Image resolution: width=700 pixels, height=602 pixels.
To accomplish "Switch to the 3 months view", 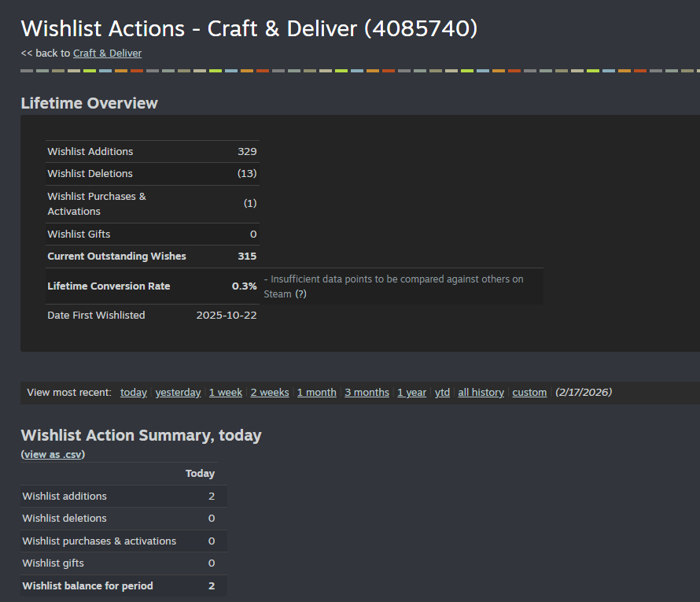I will pyautogui.click(x=367, y=392).
